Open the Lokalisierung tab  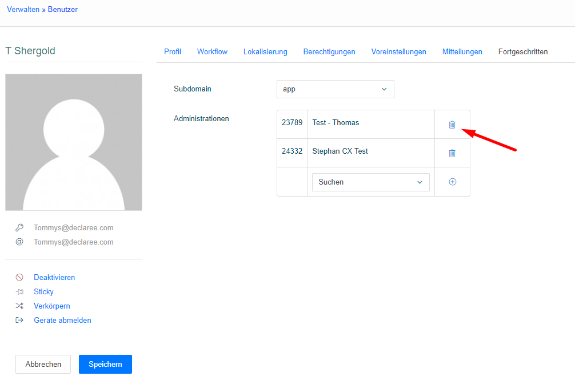coord(265,51)
